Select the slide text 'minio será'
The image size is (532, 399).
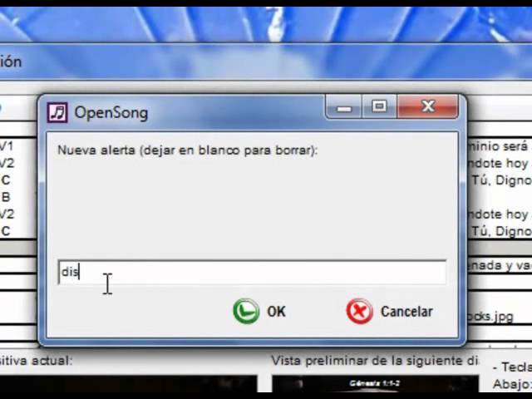tap(498, 146)
